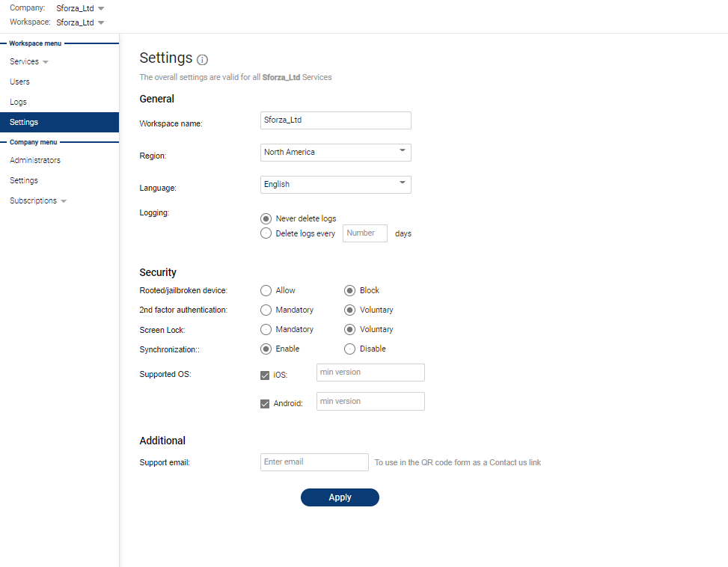Open Logs from the Workspace menu
The height and width of the screenshot is (567, 728).
18,102
